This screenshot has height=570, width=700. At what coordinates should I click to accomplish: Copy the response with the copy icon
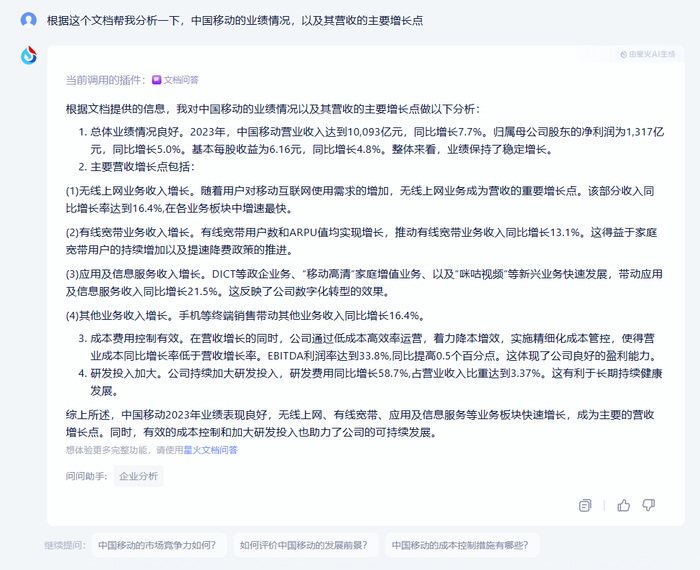(585, 505)
